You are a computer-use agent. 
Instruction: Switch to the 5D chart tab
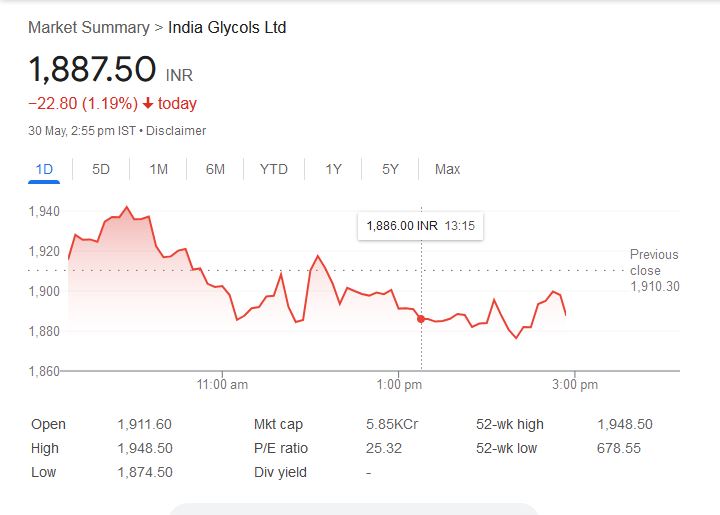pyautogui.click(x=101, y=169)
